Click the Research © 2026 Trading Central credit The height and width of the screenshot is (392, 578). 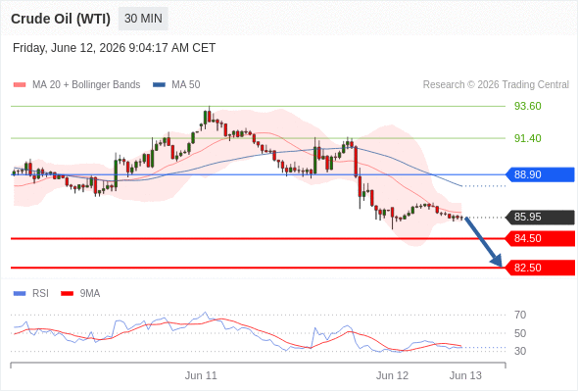point(496,85)
